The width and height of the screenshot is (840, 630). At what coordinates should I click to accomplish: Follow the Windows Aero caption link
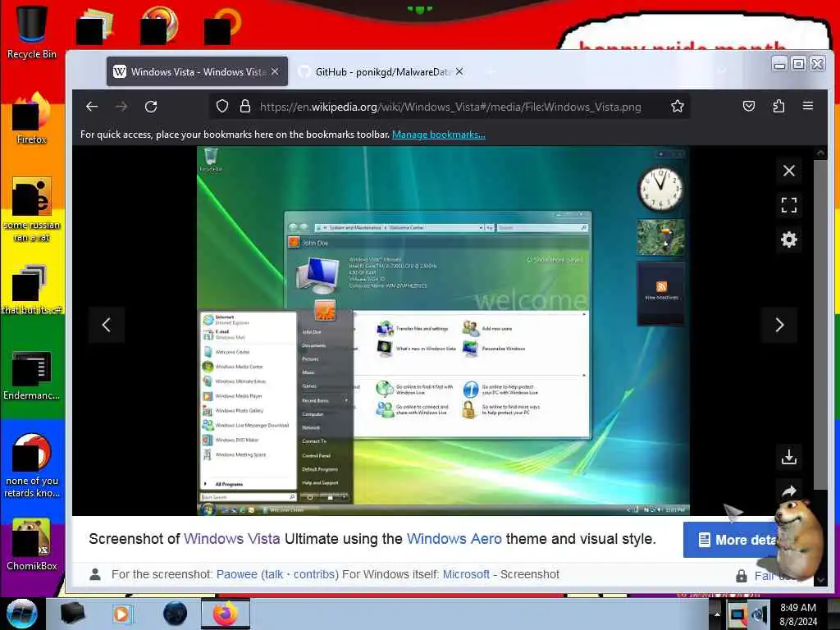click(x=454, y=539)
